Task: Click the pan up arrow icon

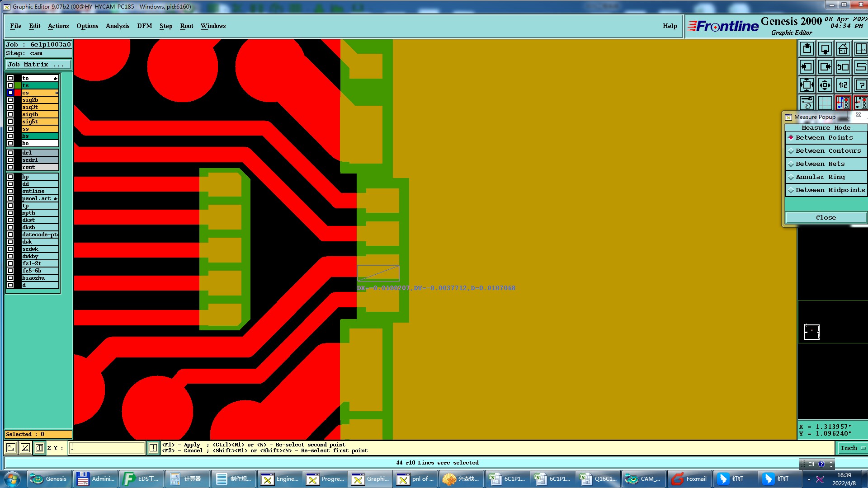Action: pos(807,49)
